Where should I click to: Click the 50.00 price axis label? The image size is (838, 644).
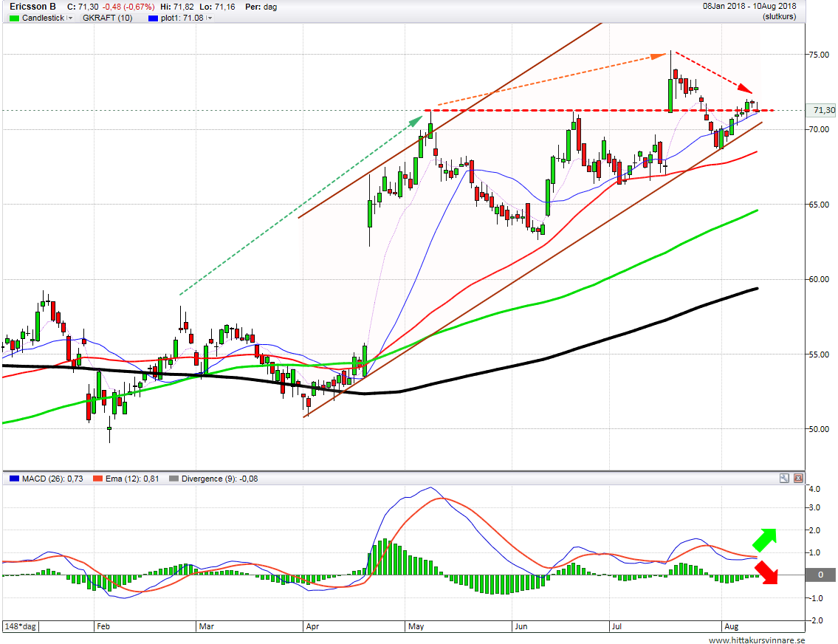tap(819, 429)
